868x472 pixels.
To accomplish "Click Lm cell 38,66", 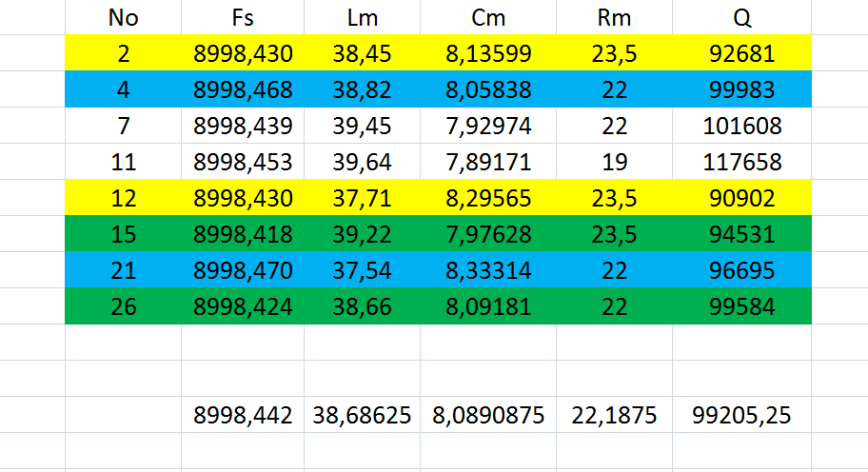I will click(x=362, y=306).
